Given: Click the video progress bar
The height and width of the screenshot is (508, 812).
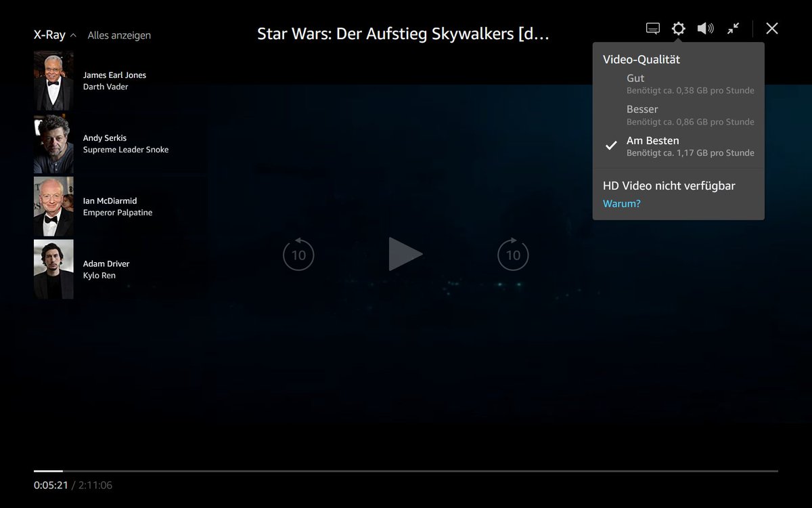Looking at the screenshot, I should point(406,471).
